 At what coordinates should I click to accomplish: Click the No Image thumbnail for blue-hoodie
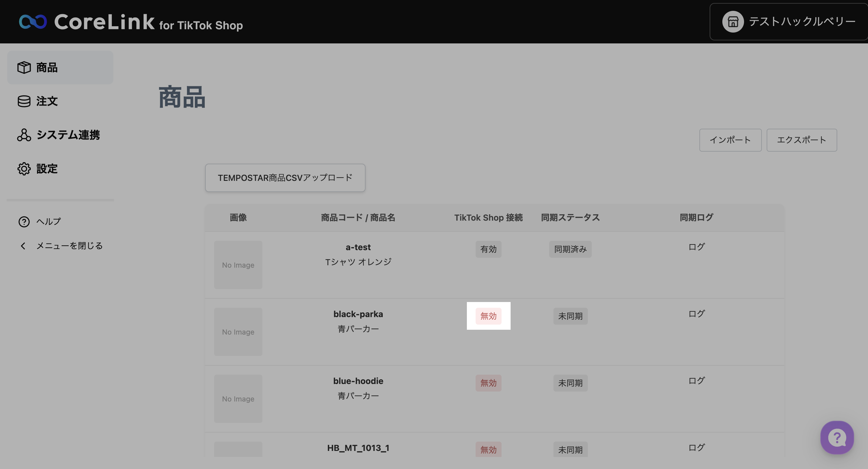pyautogui.click(x=238, y=399)
